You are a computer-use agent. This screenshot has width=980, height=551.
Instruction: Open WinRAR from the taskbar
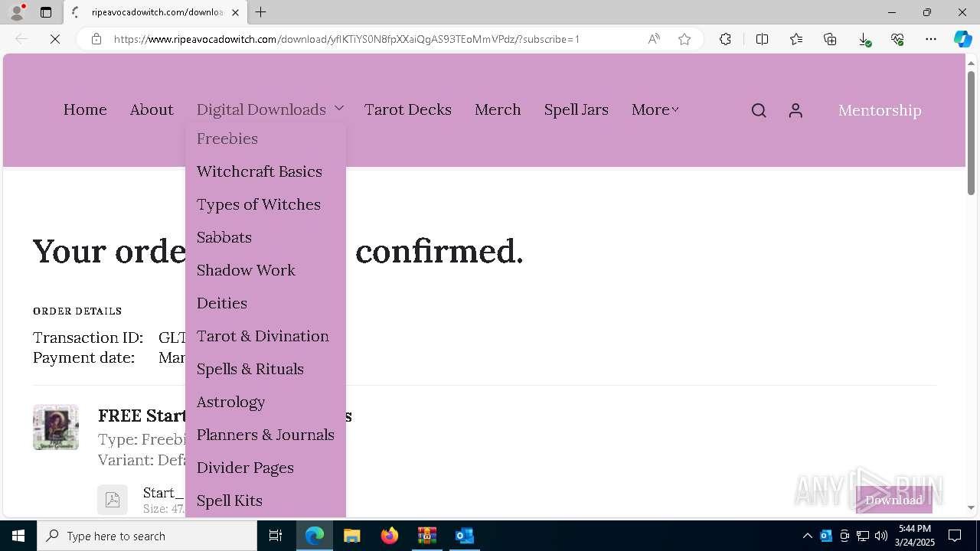[426, 536]
